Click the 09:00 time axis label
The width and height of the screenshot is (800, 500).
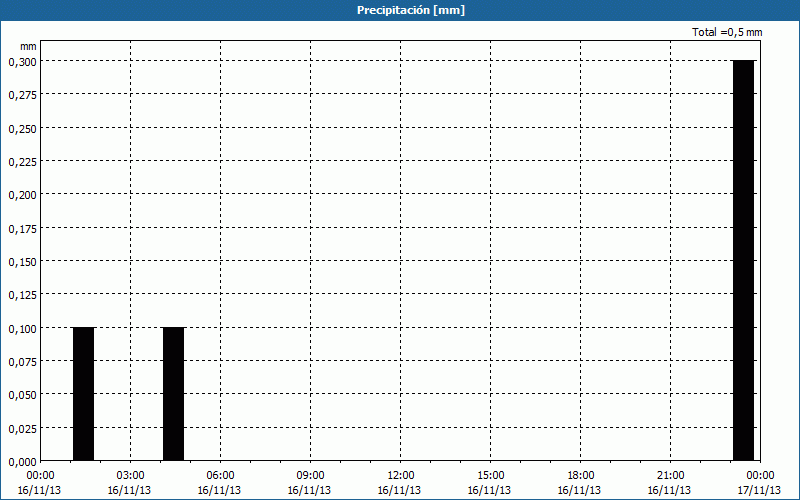310,476
